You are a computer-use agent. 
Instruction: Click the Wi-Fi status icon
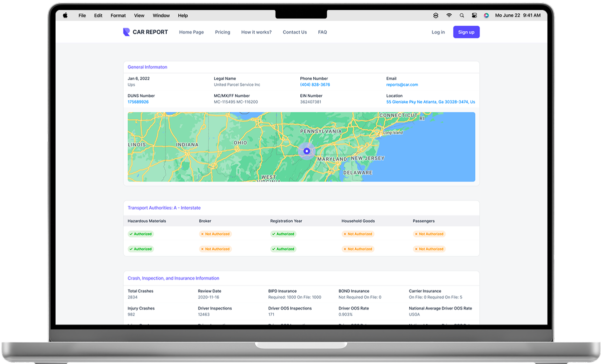coord(449,15)
